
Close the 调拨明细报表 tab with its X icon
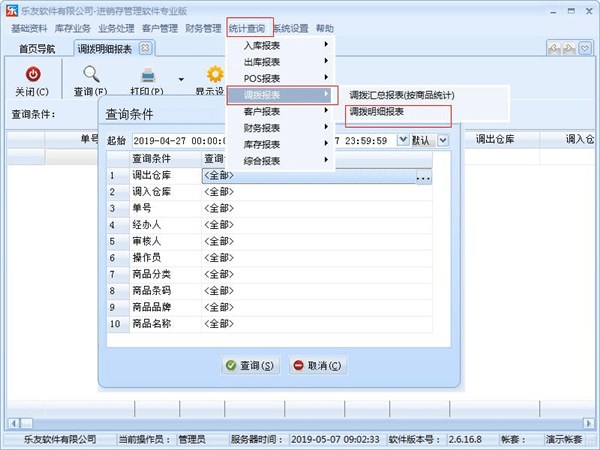coord(145,48)
